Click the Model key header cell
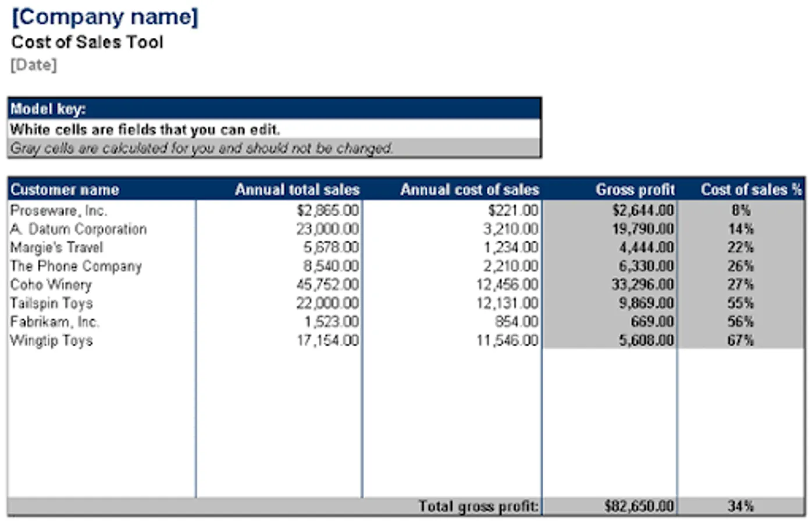The image size is (812, 523). (275, 109)
